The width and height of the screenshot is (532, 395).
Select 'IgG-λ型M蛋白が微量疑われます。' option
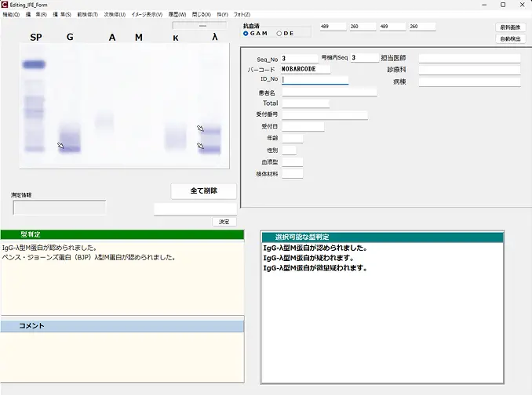tap(315, 268)
